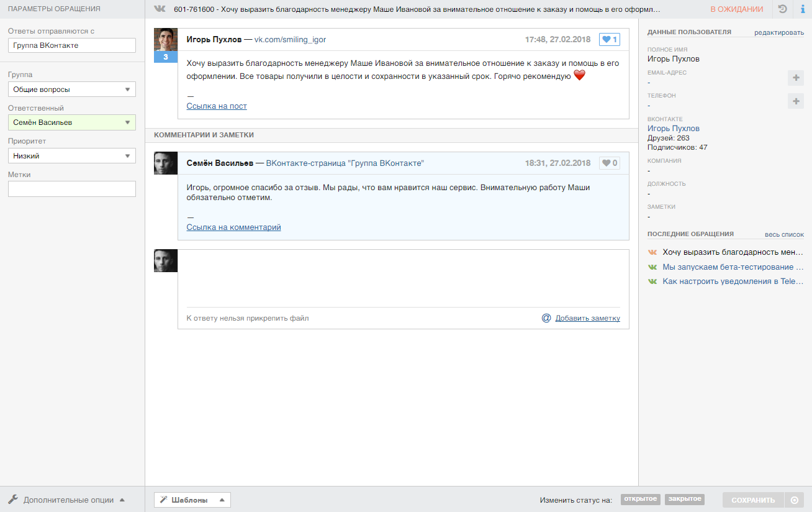Click the VK icon next to 'Мы запускаем бета-тестирование'
Screen dimensions: 812x512
click(x=652, y=267)
